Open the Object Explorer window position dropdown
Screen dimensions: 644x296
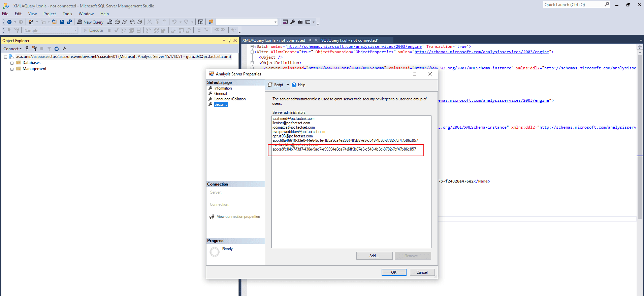224,40
